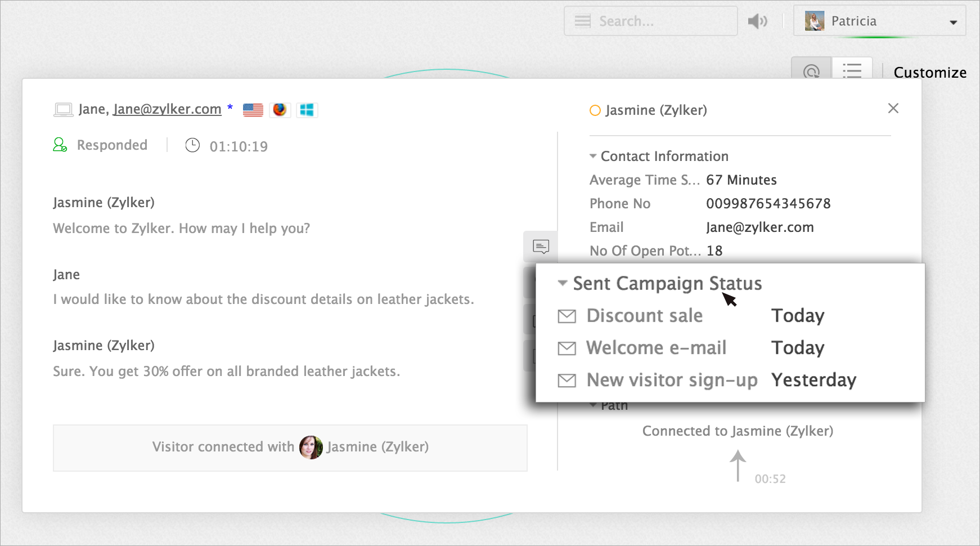The height and width of the screenshot is (546, 980).
Task: Click Patricia's profile avatar
Action: (x=814, y=21)
